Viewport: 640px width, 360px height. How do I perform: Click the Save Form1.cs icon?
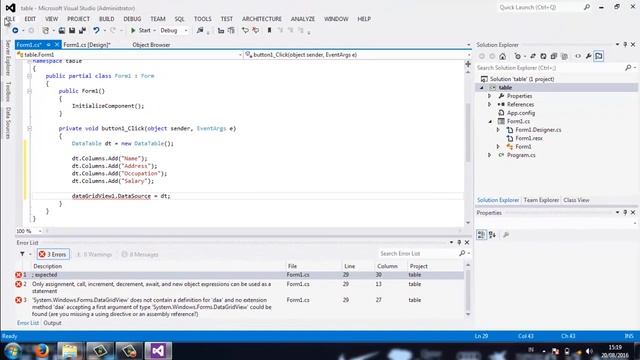tap(72, 31)
